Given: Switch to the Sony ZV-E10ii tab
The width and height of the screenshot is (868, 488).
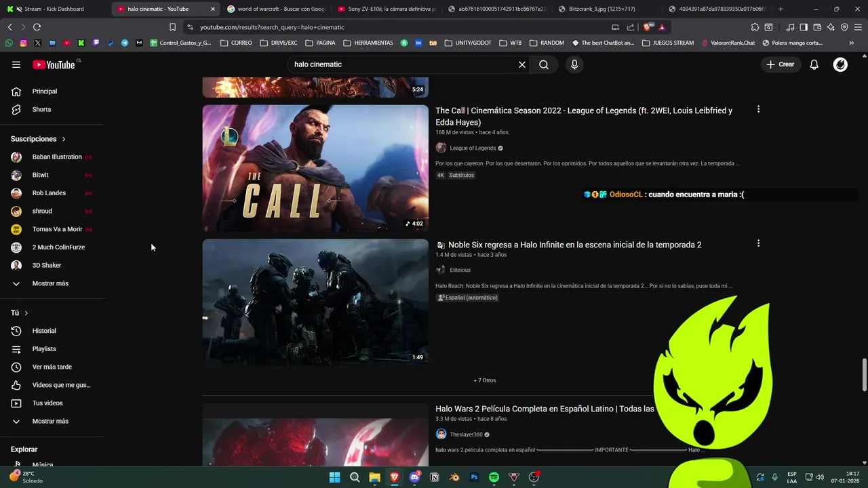Looking at the screenshot, I should (387, 9).
